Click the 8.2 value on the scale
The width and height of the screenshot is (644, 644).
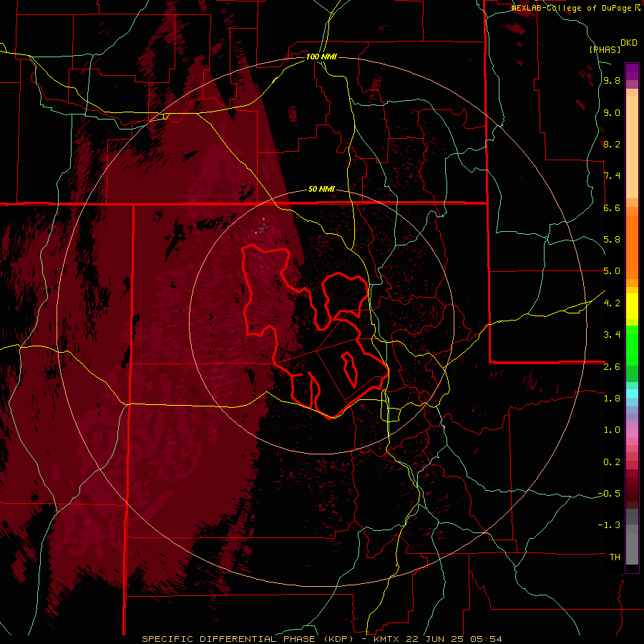(612, 144)
